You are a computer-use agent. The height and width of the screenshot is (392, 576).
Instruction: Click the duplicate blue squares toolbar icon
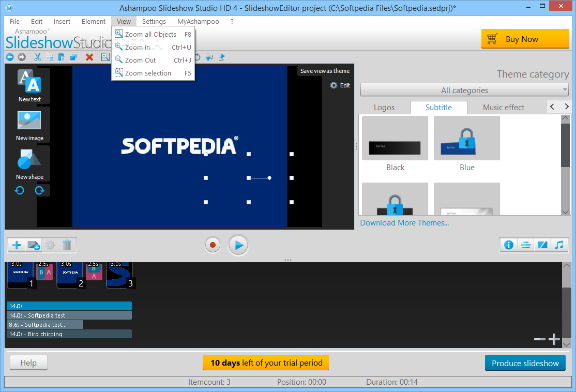[73, 57]
